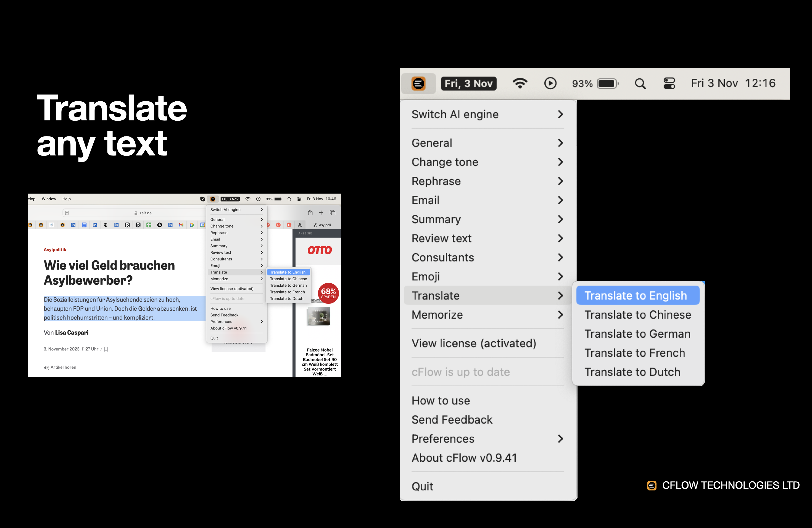Open Spotlight search magnifier in large menu bar
Image resolution: width=812 pixels, height=528 pixels.
(x=640, y=84)
